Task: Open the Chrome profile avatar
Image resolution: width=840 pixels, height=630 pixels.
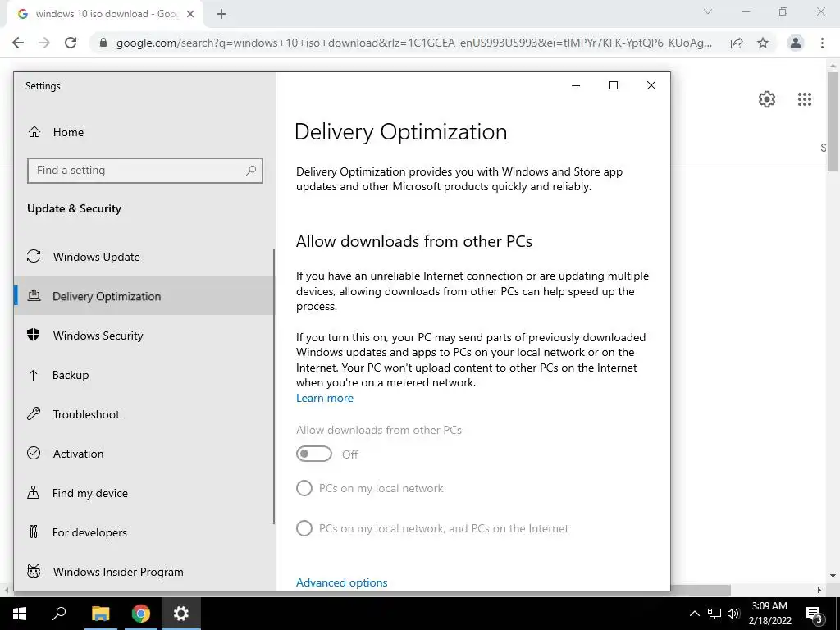Action: coord(796,43)
